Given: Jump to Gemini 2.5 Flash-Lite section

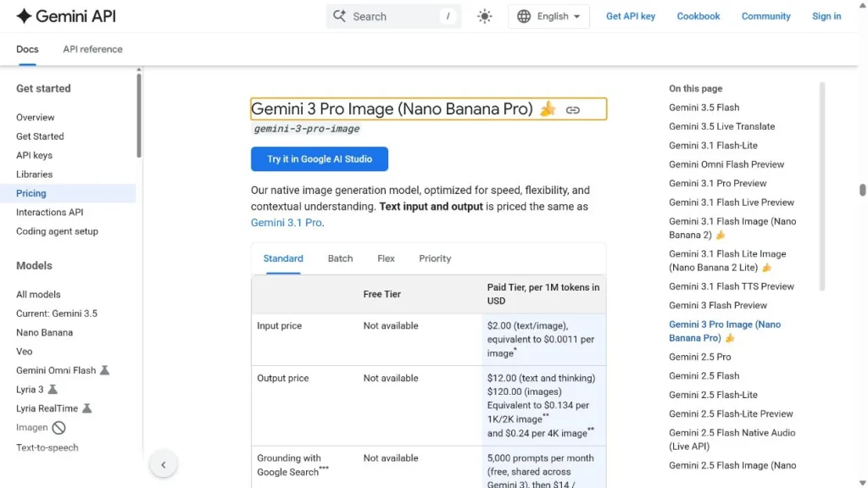Looking at the screenshot, I should click(x=713, y=395).
